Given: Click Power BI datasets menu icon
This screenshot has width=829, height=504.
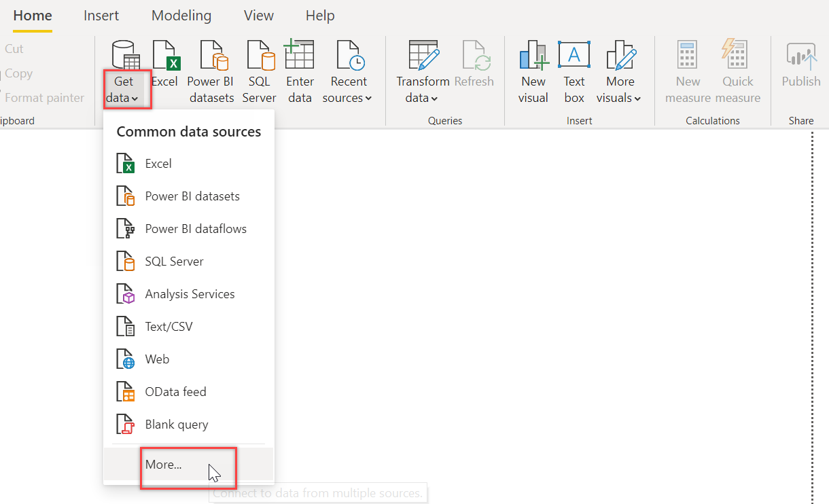Looking at the screenshot, I should point(126,196).
